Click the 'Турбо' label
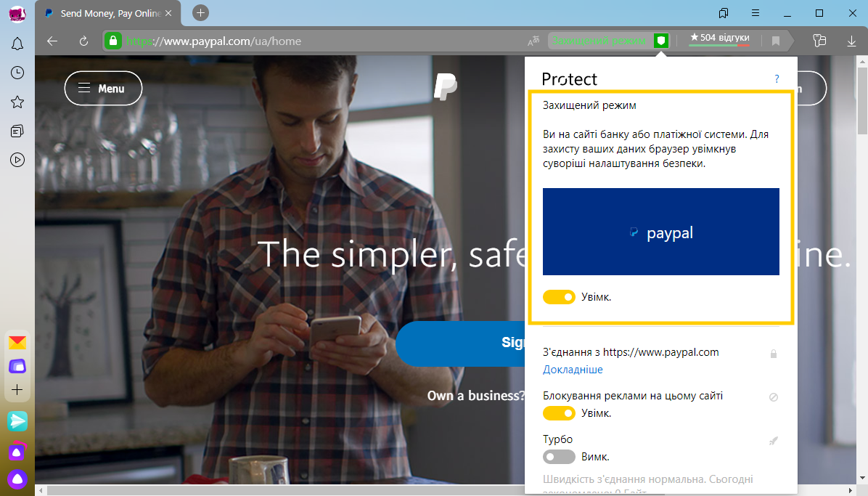Screen dimensions: 868x496 tap(557, 439)
